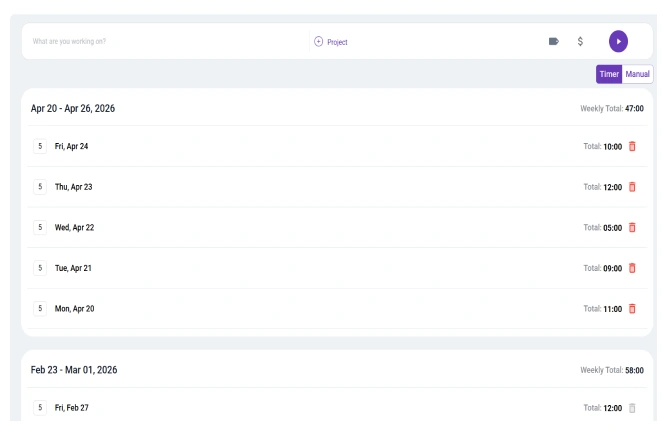
Task: Open the Project selector link
Action: [337, 42]
